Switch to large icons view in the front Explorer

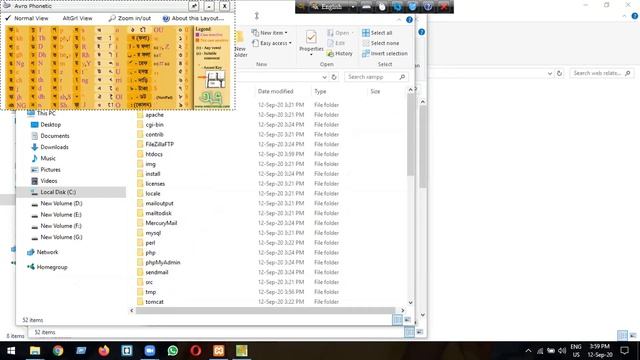tap(407, 320)
